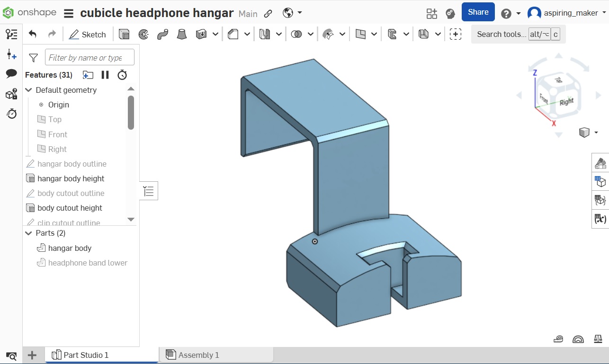
Task: Open the Help question mark menu
Action: 511,13
